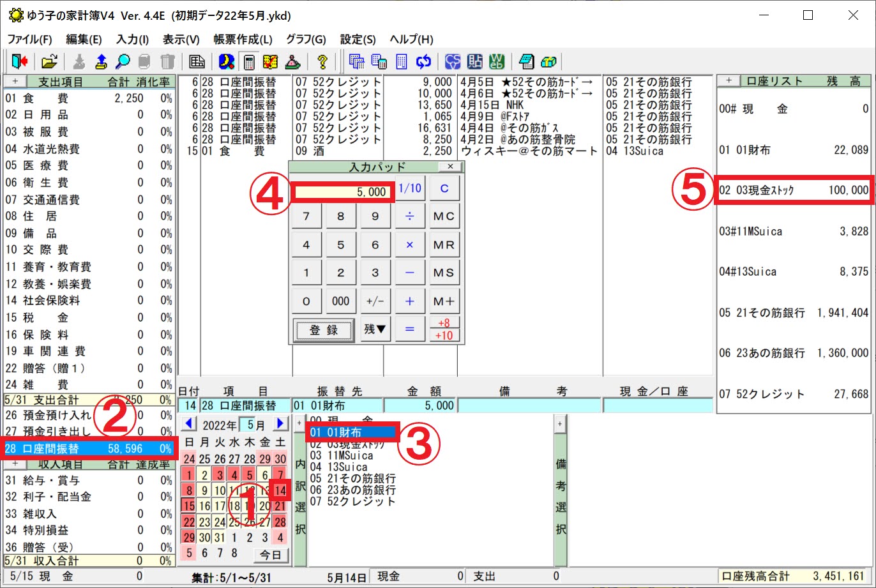Click the CSV export icon
This screenshot has width=876, height=588.
pyautogui.click(x=453, y=62)
